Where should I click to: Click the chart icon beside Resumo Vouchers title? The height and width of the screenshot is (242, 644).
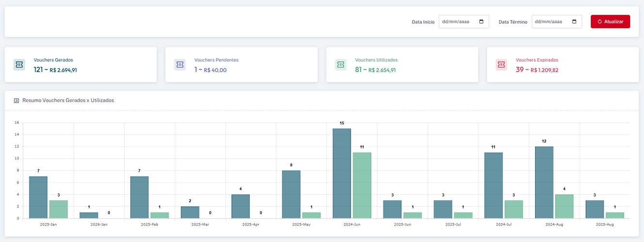tap(16, 101)
